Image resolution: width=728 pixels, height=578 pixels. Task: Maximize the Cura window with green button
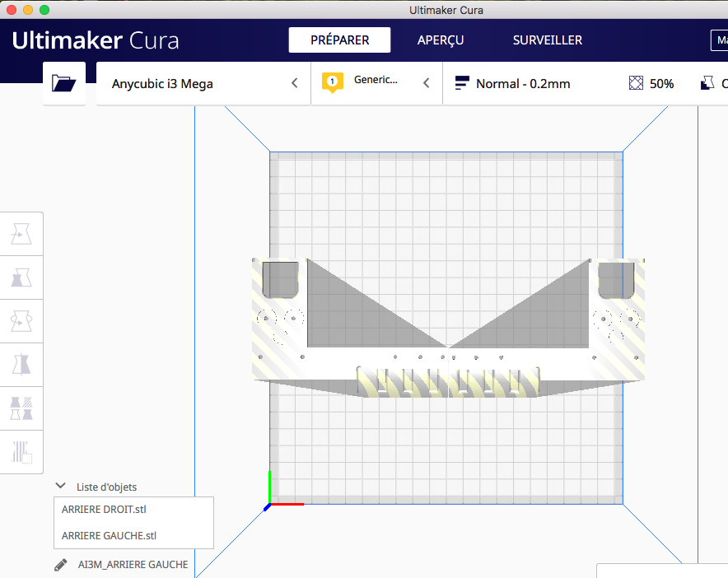[x=44, y=10]
